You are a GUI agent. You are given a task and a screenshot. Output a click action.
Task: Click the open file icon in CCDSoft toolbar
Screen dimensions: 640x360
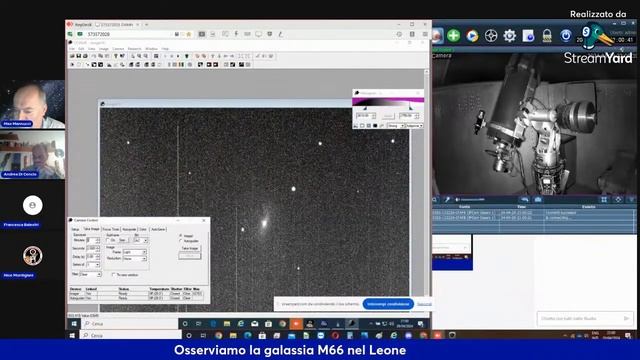(72, 56)
